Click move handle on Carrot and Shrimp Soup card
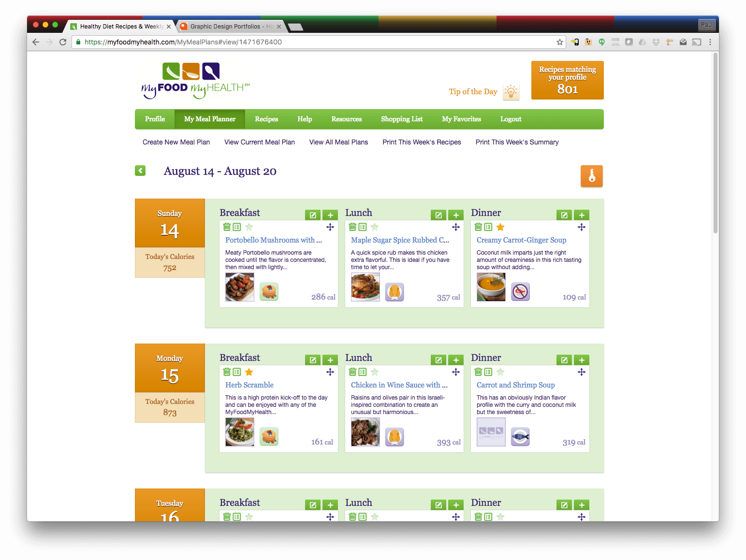 [x=582, y=372]
